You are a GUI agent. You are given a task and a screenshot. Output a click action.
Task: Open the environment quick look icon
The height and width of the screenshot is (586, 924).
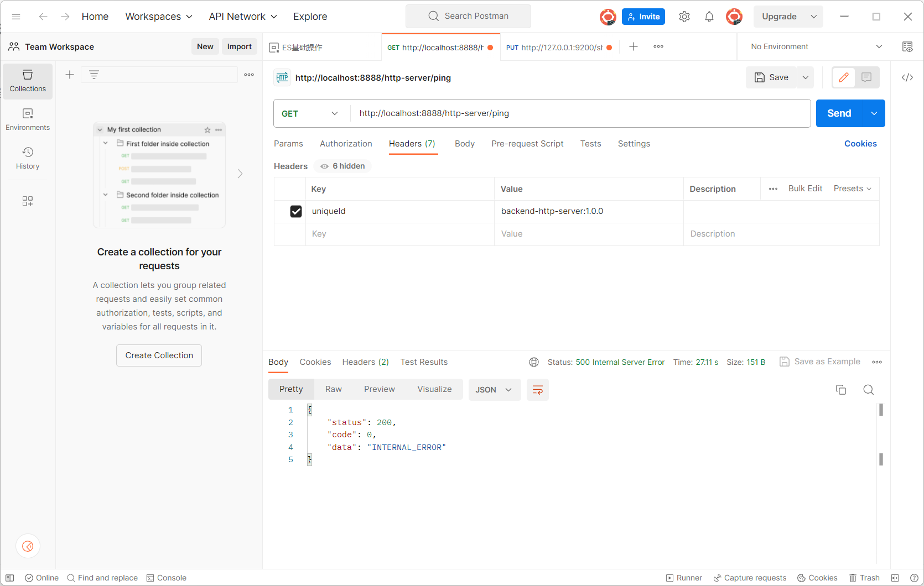(907, 46)
